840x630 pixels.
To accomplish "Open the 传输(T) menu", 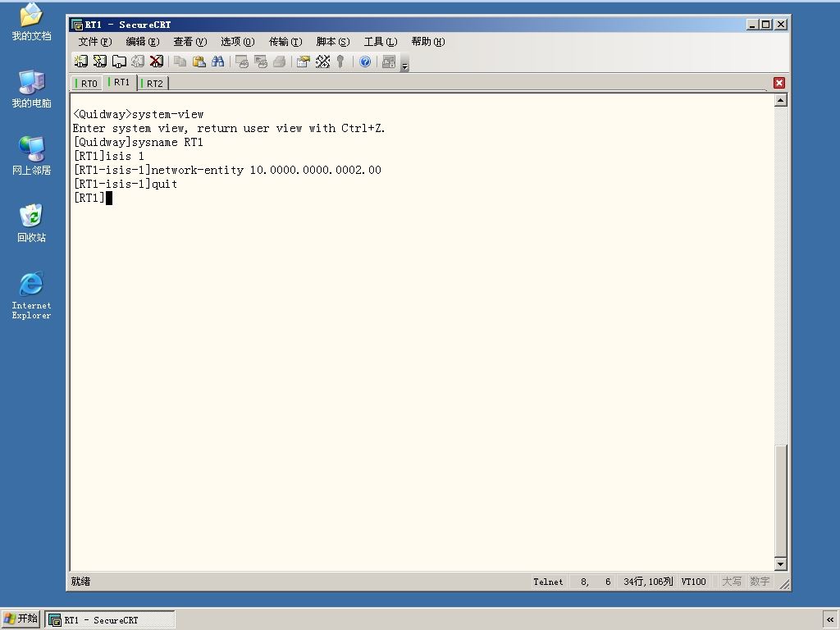I will pos(285,42).
